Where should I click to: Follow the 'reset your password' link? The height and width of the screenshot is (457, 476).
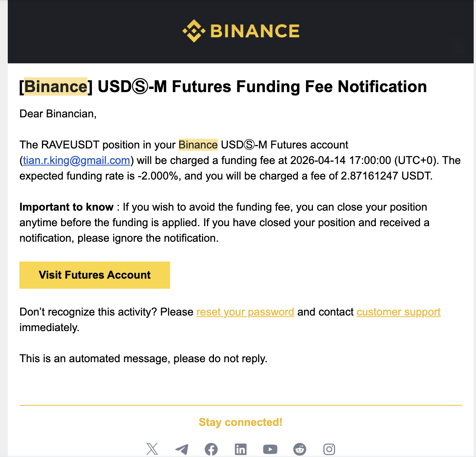(245, 312)
